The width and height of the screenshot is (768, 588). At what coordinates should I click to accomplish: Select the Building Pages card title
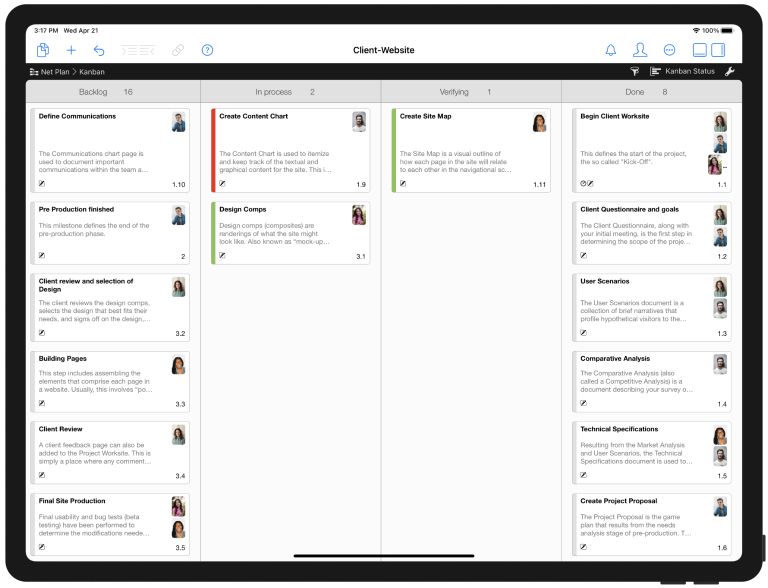click(x=63, y=359)
